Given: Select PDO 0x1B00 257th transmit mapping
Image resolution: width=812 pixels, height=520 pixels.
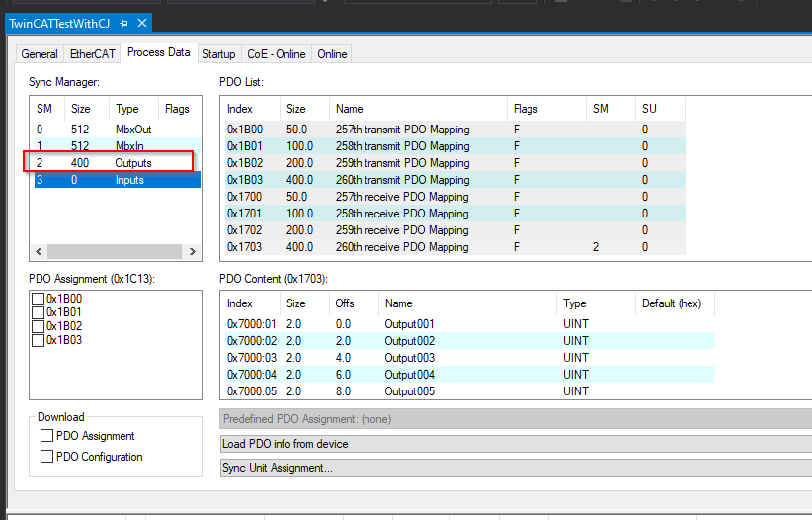Looking at the screenshot, I should pos(453,130).
